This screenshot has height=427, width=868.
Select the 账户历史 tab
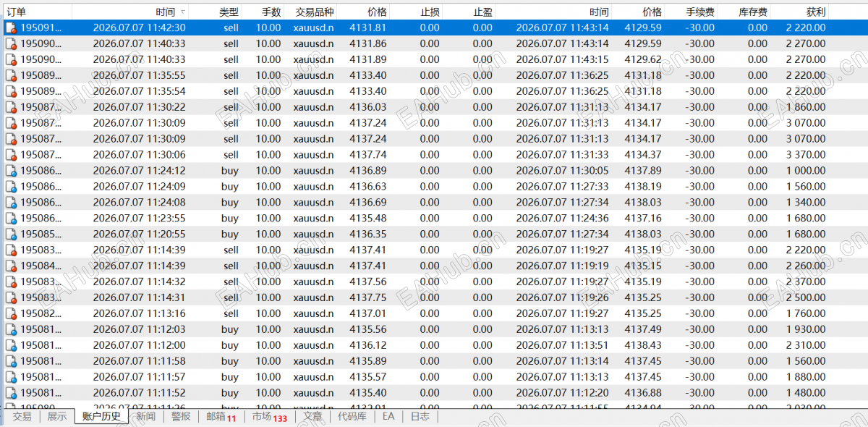tap(101, 416)
